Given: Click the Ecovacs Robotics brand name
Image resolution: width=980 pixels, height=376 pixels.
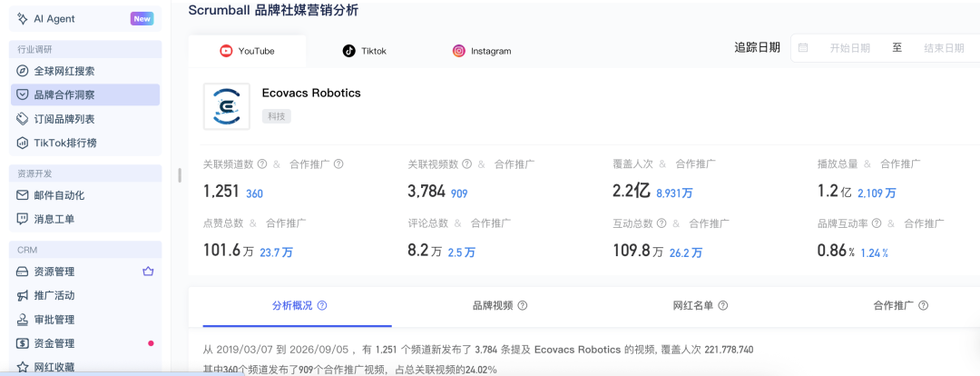Looking at the screenshot, I should [x=311, y=94].
